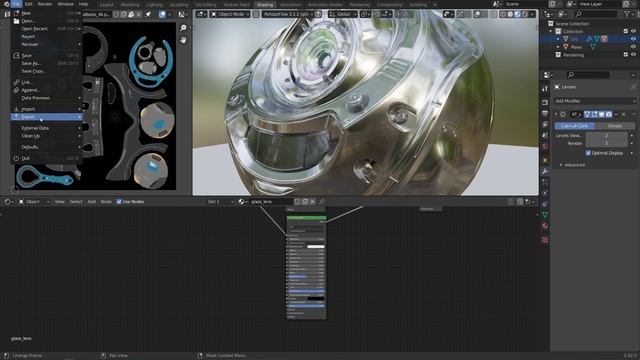Uncheck the Rendering collection exclude checkbox

pyautogui.click(x=626, y=55)
